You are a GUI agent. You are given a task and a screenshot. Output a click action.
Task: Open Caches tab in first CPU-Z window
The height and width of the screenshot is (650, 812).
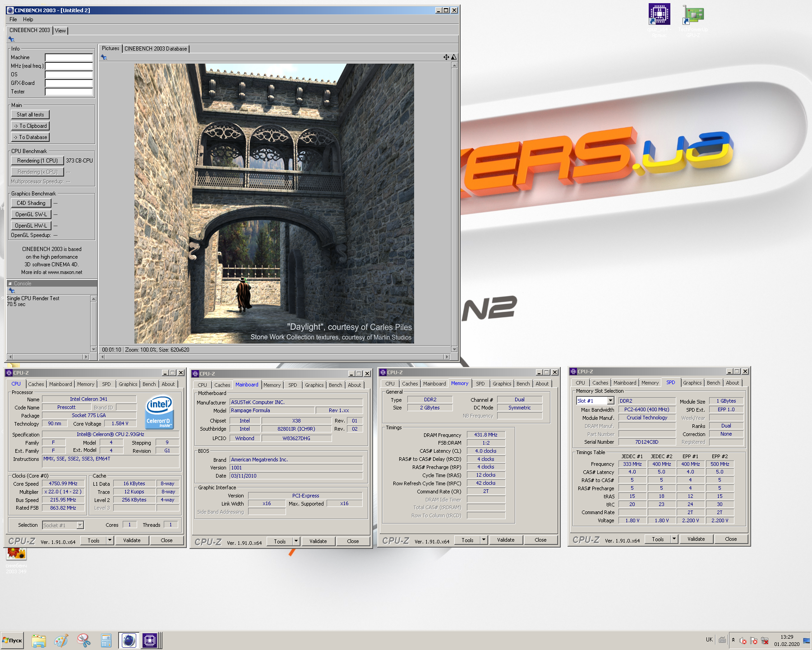coord(36,384)
